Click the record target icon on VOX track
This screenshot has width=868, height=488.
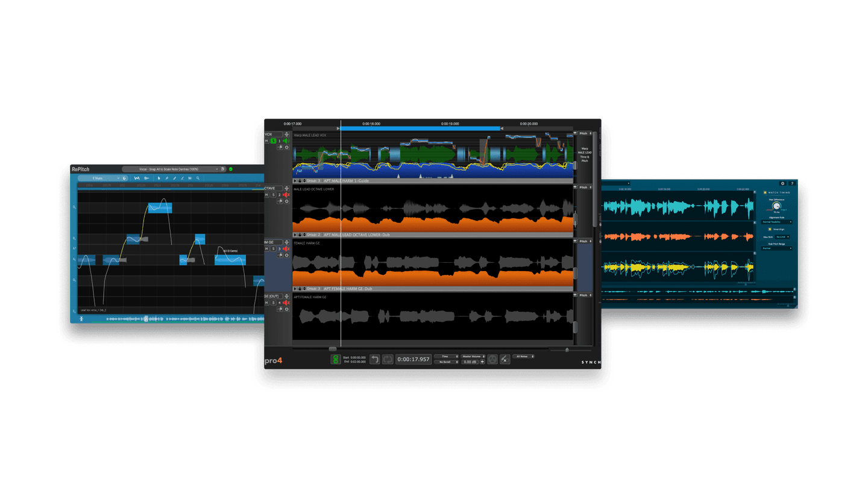(x=287, y=147)
